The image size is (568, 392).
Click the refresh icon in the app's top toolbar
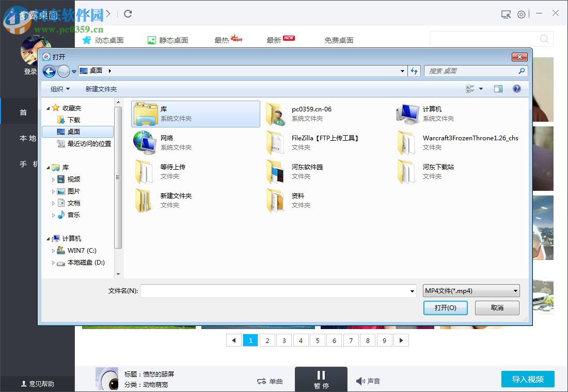pyautogui.click(x=128, y=14)
